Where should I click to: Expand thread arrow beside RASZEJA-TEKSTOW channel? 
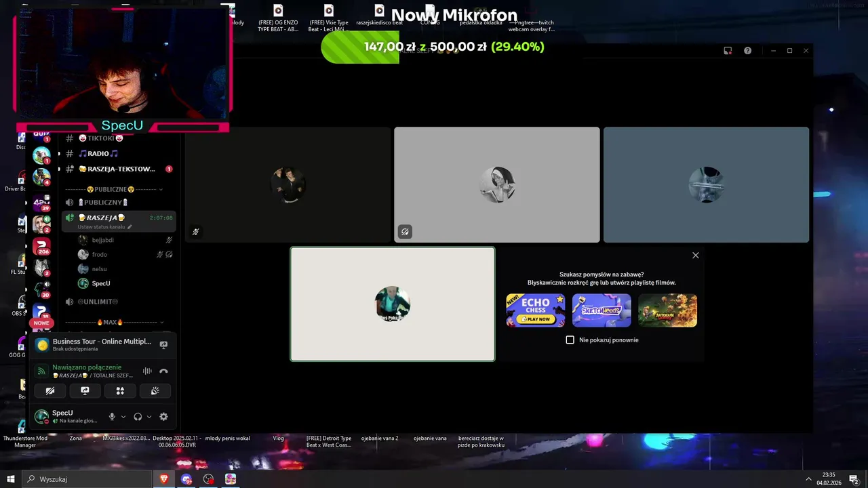(59, 169)
